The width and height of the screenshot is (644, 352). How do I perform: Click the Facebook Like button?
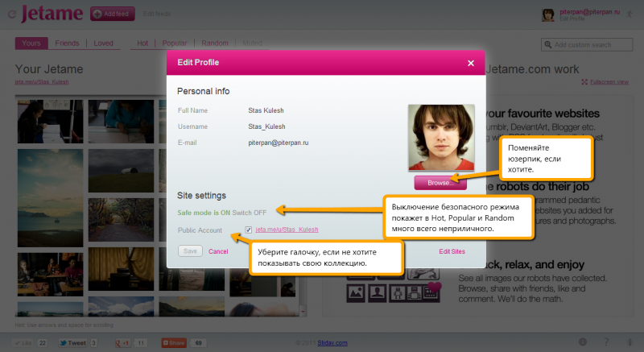point(23,343)
